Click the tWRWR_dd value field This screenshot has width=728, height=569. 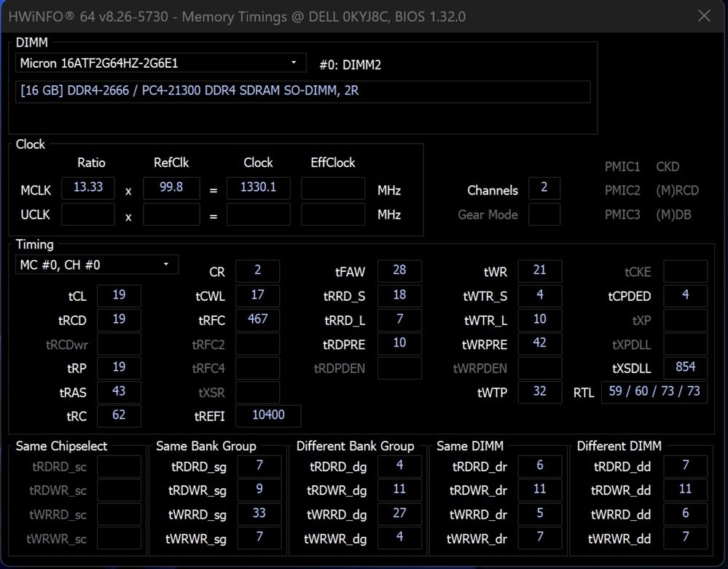tap(685, 538)
